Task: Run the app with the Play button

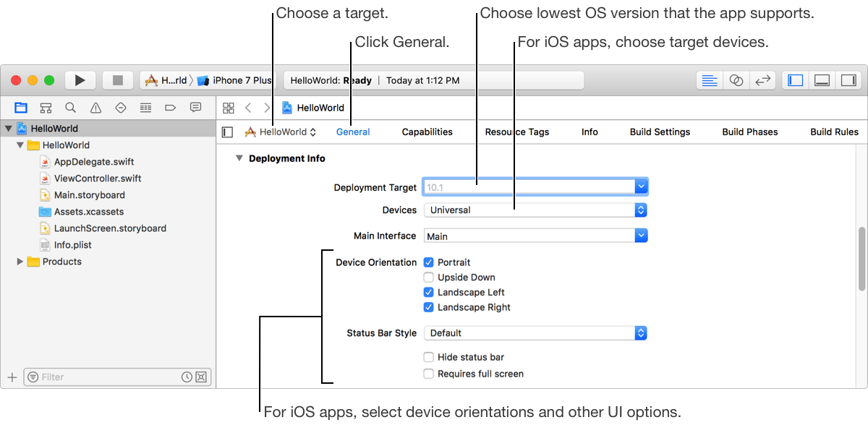Action: point(80,80)
